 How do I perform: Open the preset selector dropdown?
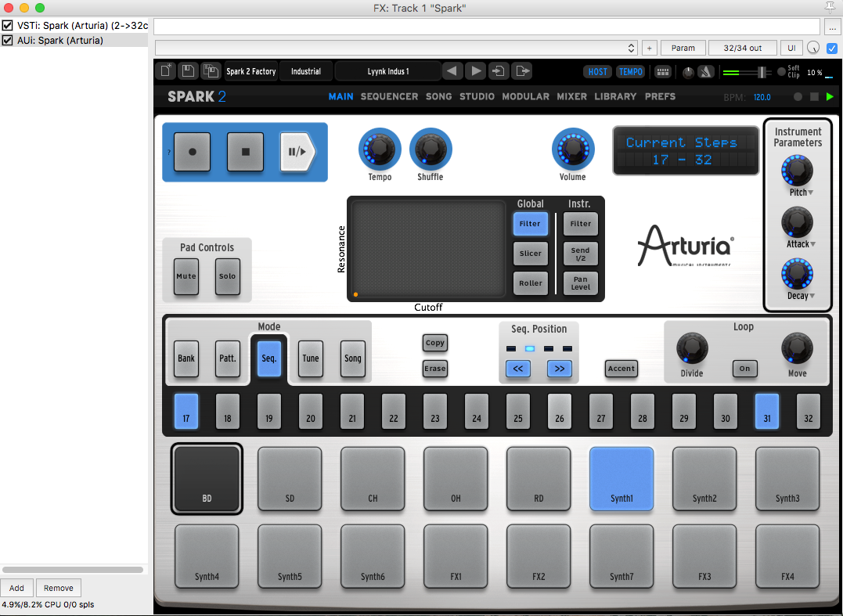(396, 48)
